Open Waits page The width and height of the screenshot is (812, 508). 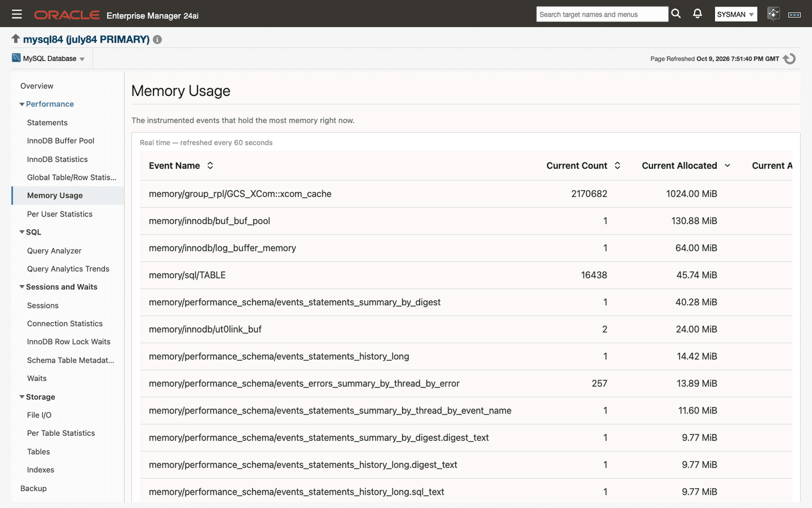click(x=37, y=378)
